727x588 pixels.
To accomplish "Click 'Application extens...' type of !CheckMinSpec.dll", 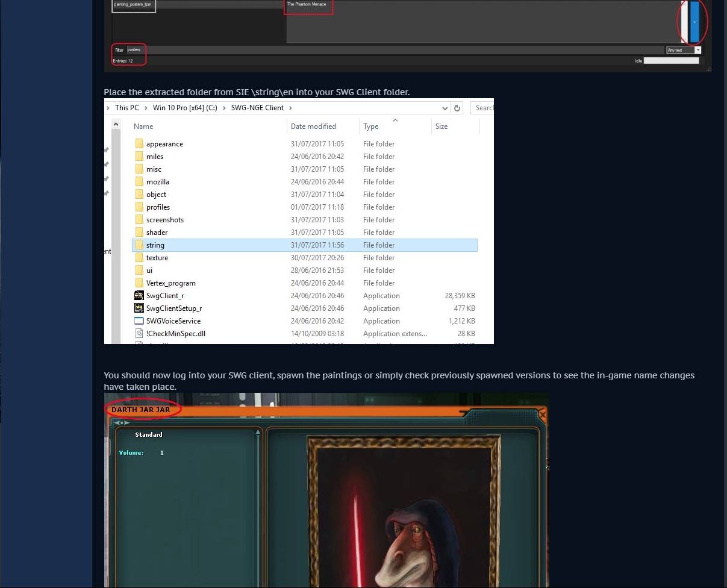I will click(x=395, y=334).
